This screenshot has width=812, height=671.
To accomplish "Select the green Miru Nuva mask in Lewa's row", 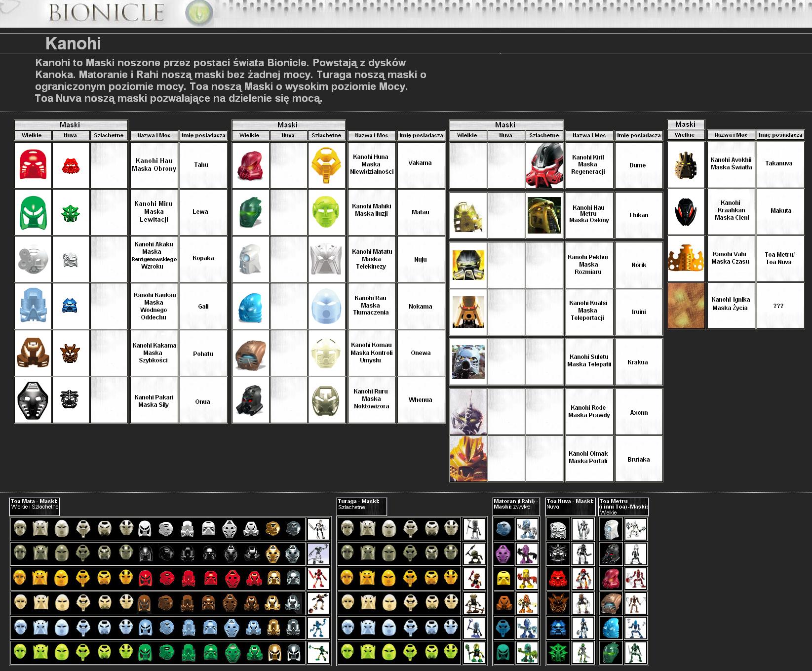I will click(x=71, y=213).
